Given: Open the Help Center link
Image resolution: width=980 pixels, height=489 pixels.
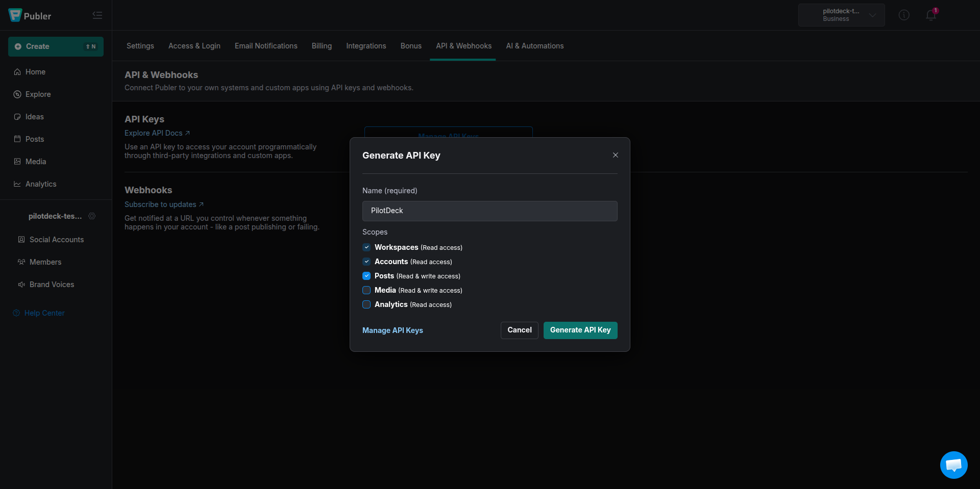Looking at the screenshot, I should (39, 313).
